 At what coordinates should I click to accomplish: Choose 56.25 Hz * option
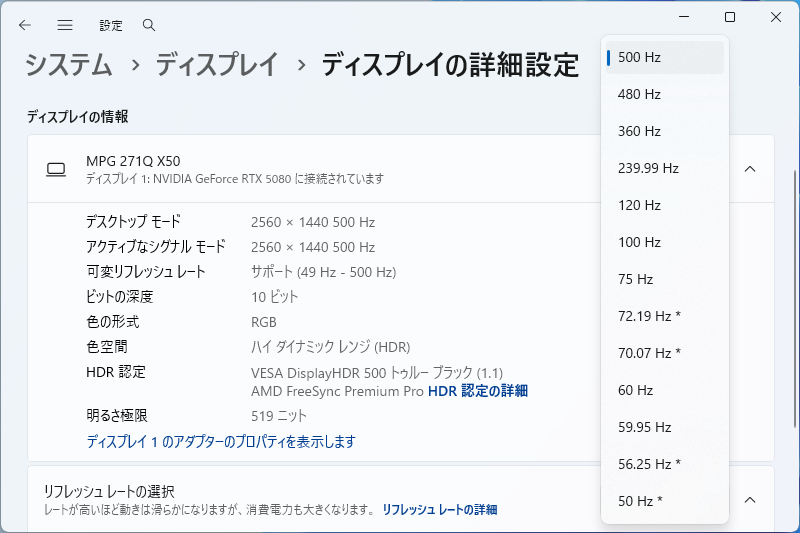[665, 464]
